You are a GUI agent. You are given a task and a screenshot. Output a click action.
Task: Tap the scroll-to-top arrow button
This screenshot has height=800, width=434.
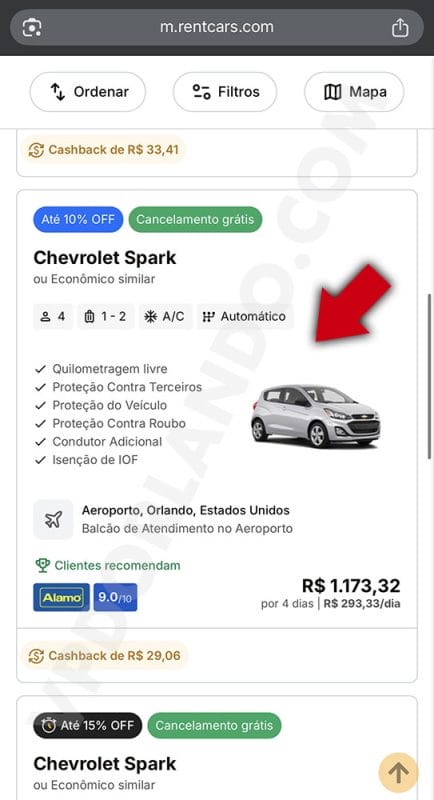tap(398, 772)
